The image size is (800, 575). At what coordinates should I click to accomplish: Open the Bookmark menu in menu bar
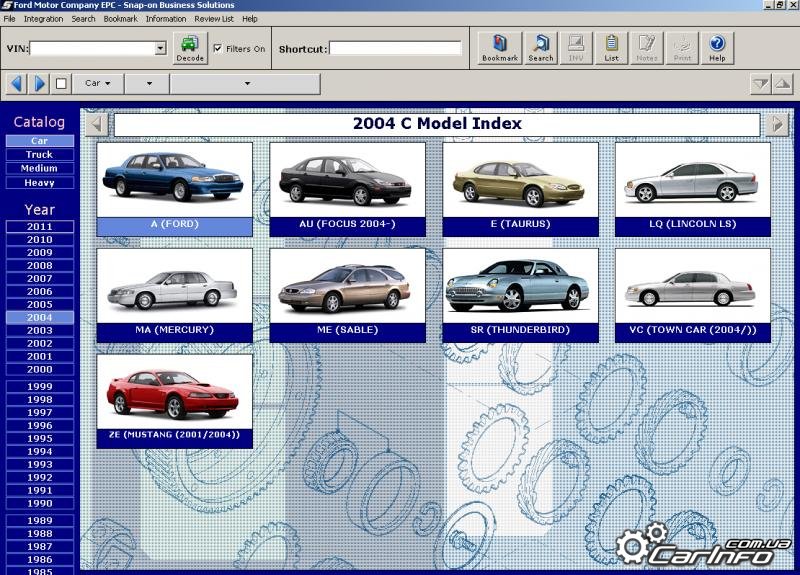click(120, 19)
